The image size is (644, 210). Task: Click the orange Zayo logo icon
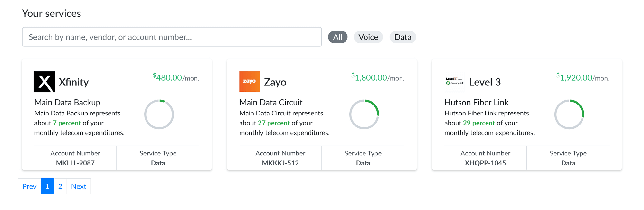(x=250, y=82)
